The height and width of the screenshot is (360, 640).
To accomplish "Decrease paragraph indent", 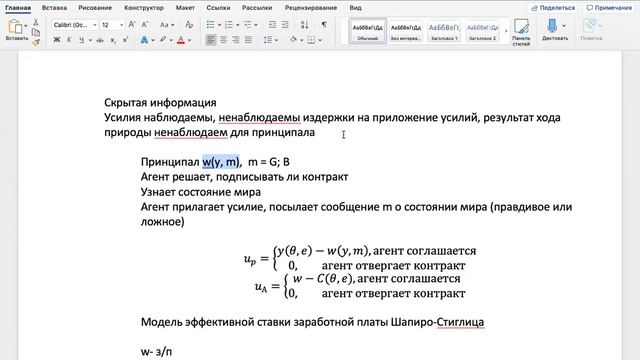I will tap(272, 25).
